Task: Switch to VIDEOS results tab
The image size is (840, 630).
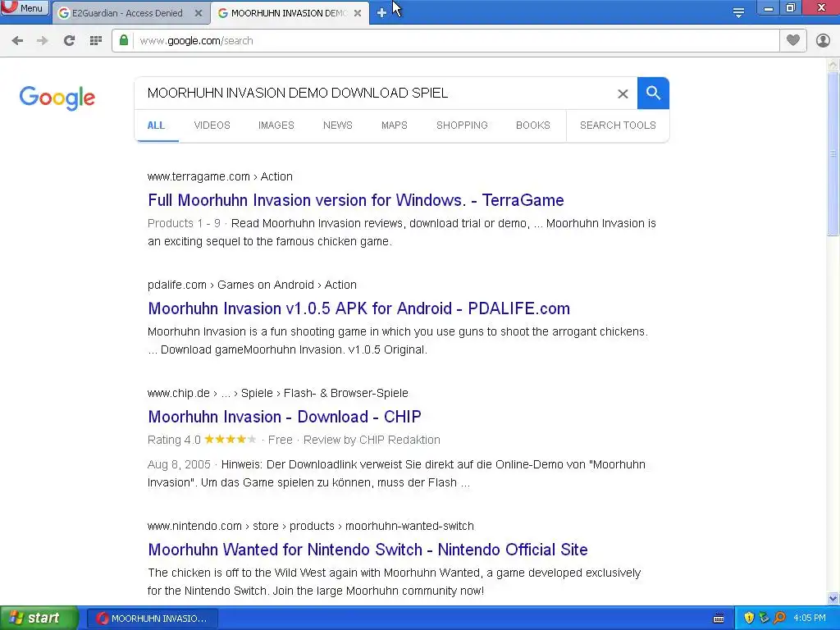Action: [x=212, y=126]
